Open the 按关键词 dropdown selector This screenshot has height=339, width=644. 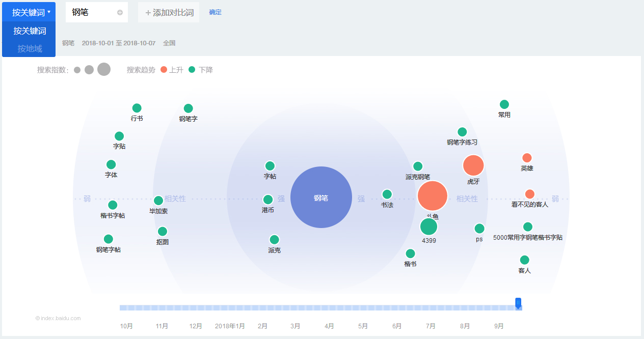coord(29,12)
